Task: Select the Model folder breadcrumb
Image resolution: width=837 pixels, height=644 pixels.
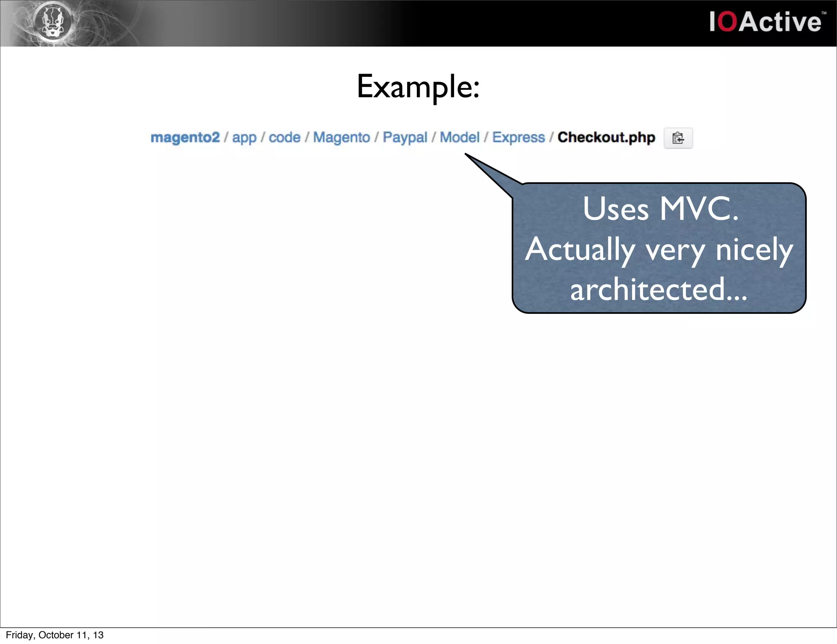Action: (459, 137)
